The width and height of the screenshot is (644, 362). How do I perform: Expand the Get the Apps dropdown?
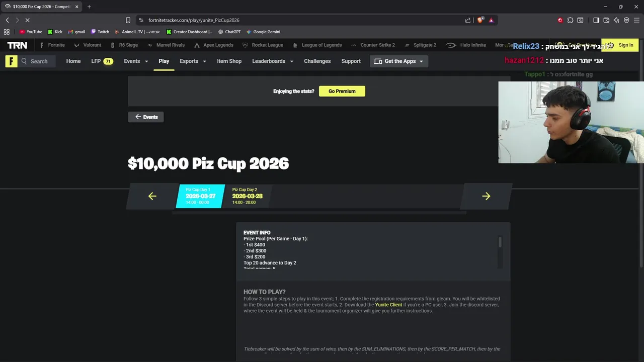tap(399, 61)
